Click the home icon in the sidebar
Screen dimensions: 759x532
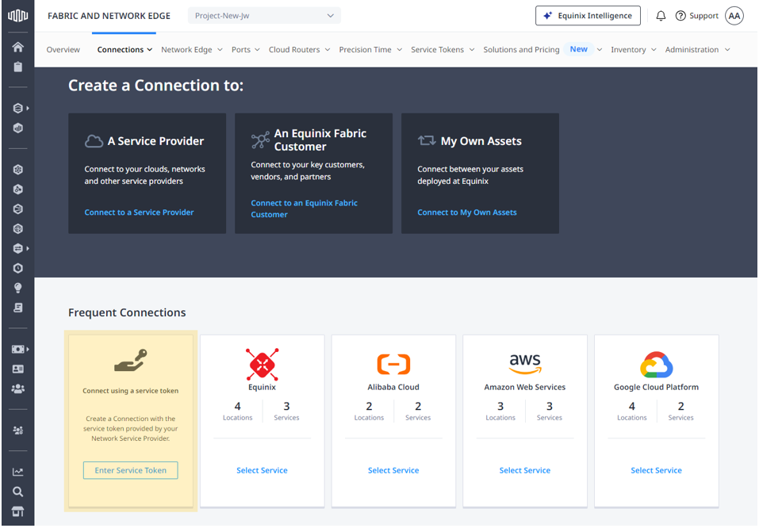point(17,48)
